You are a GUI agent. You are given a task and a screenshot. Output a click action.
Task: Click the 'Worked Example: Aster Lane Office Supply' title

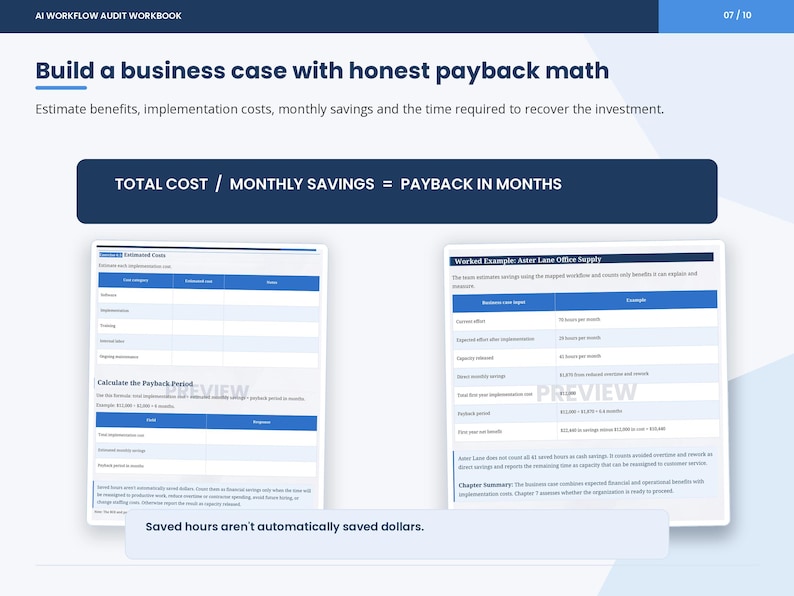point(528,260)
